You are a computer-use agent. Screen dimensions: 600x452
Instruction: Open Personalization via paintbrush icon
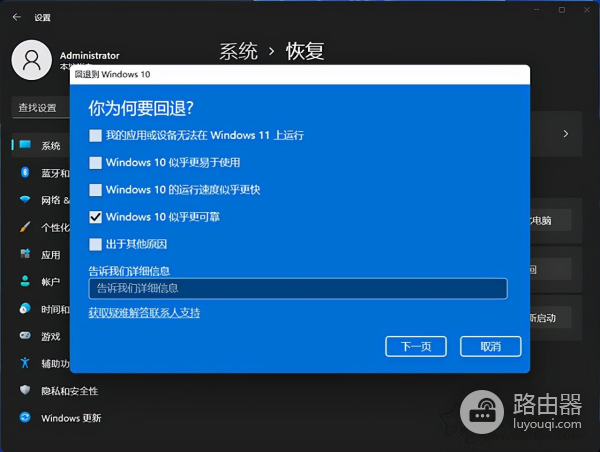click(25, 227)
